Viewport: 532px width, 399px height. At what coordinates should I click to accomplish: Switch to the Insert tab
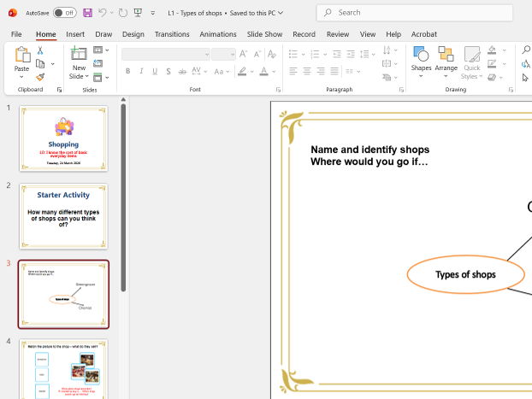click(x=75, y=34)
